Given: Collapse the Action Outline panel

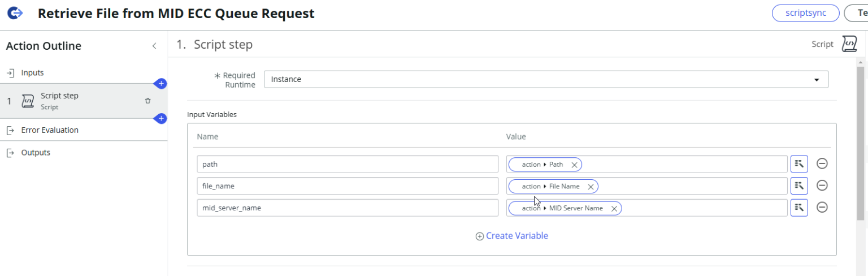Looking at the screenshot, I should (154, 46).
